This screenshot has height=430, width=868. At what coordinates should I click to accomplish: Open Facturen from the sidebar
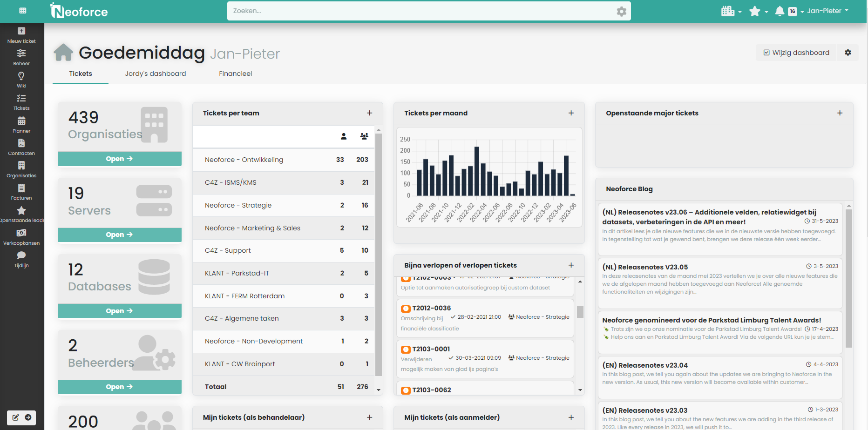[x=21, y=188]
